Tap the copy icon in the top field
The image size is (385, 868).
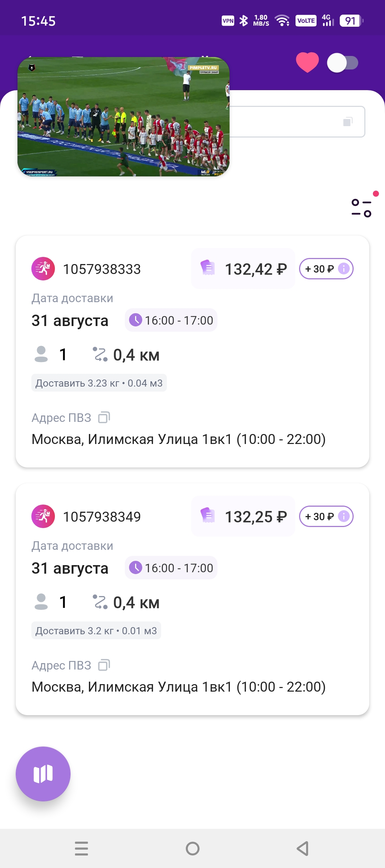tap(348, 122)
